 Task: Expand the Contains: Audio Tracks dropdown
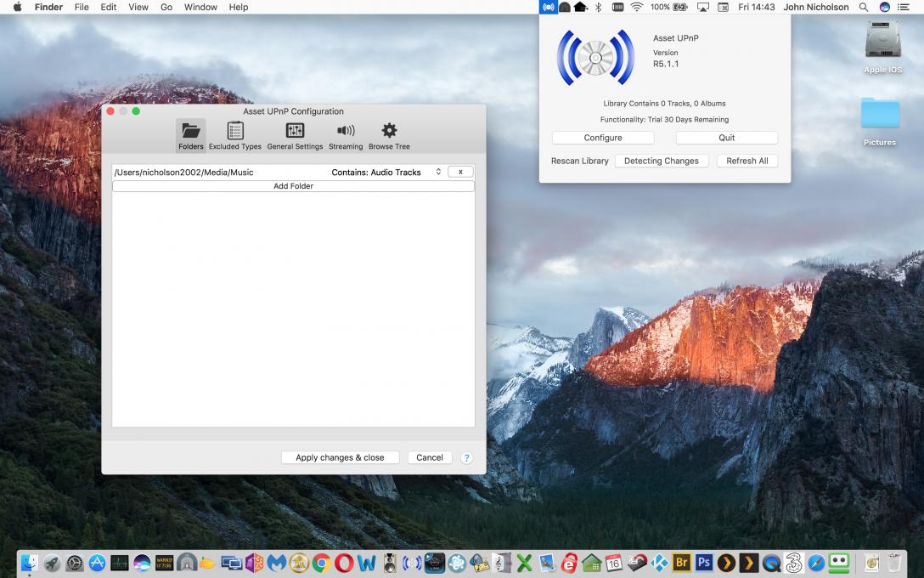pyautogui.click(x=386, y=173)
